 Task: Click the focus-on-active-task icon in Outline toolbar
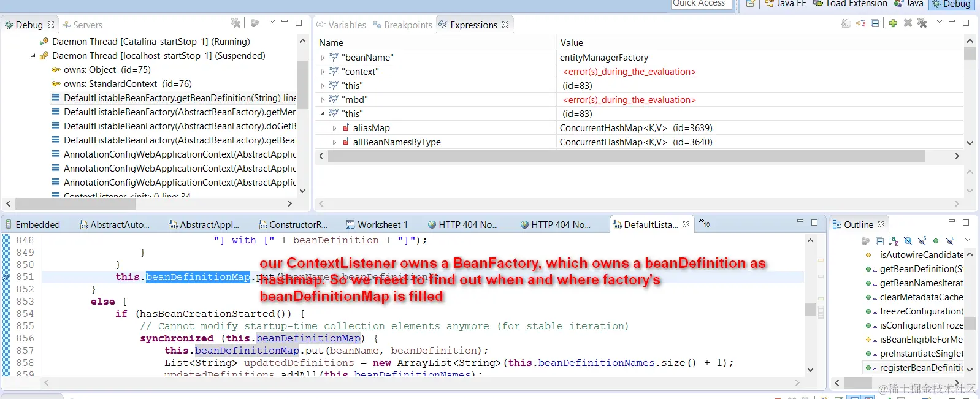point(865,241)
